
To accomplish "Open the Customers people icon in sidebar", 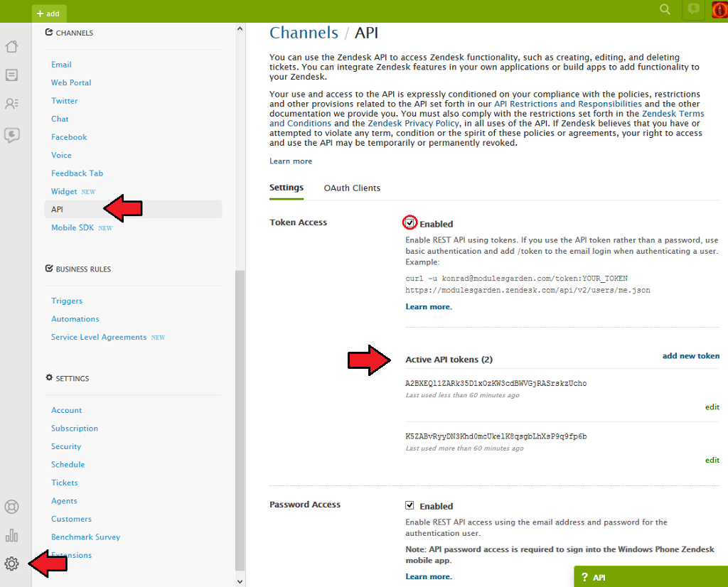I will point(11,104).
